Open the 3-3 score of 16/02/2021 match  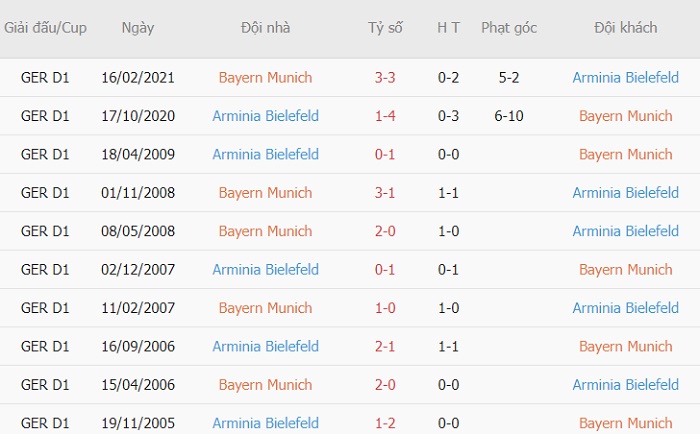click(385, 78)
